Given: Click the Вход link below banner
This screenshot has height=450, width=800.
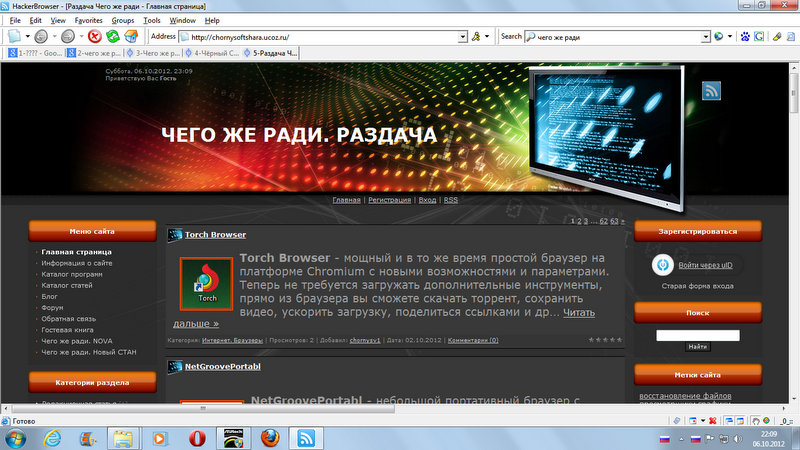Looking at the screenshot, I should click(x=428, y=200).
